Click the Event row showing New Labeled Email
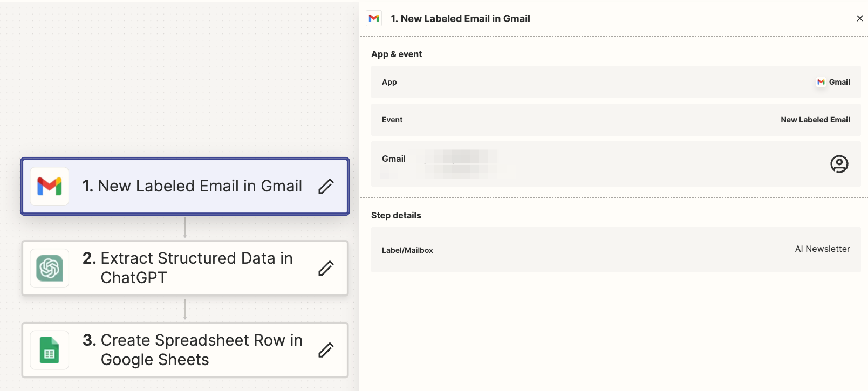This screenshot has width=868, height=391. pos(616,120)
